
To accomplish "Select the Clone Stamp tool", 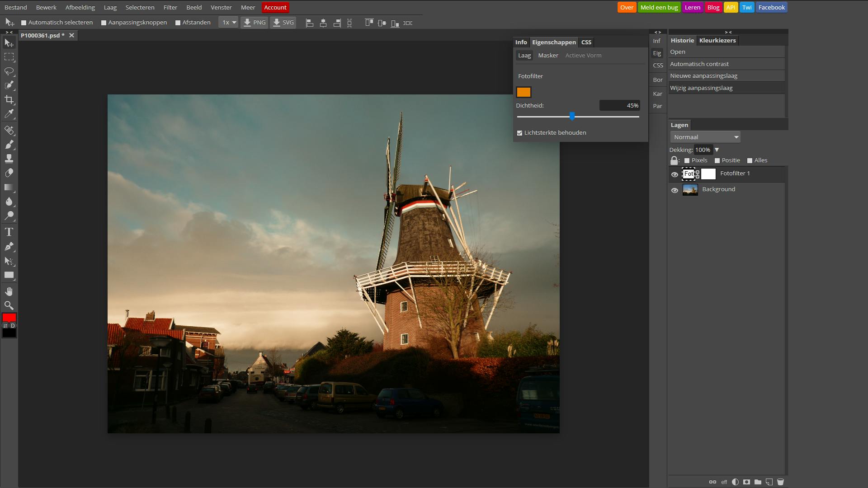I will (9, 158).
